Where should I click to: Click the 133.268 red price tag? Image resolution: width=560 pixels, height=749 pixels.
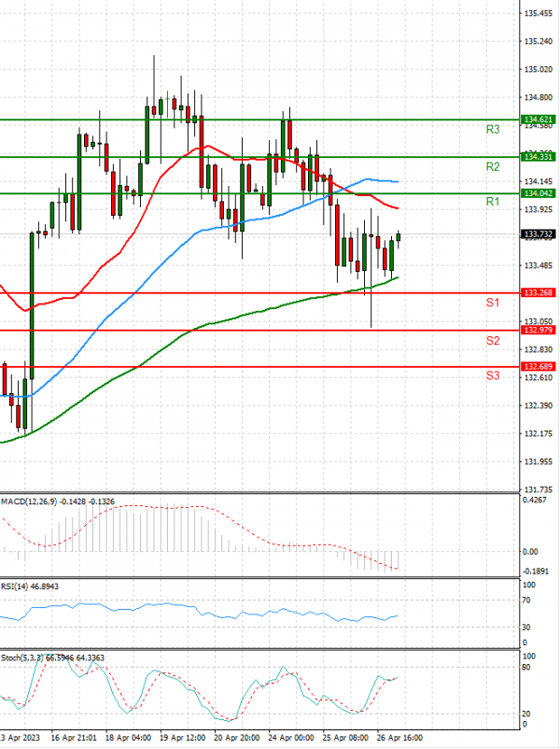click(x=537, y=293)
